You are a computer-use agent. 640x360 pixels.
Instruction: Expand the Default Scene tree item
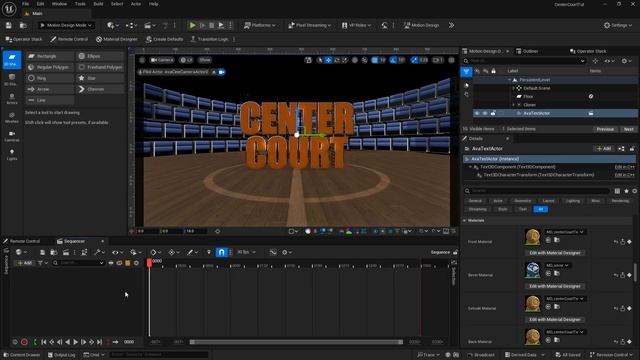coord(513,88)
